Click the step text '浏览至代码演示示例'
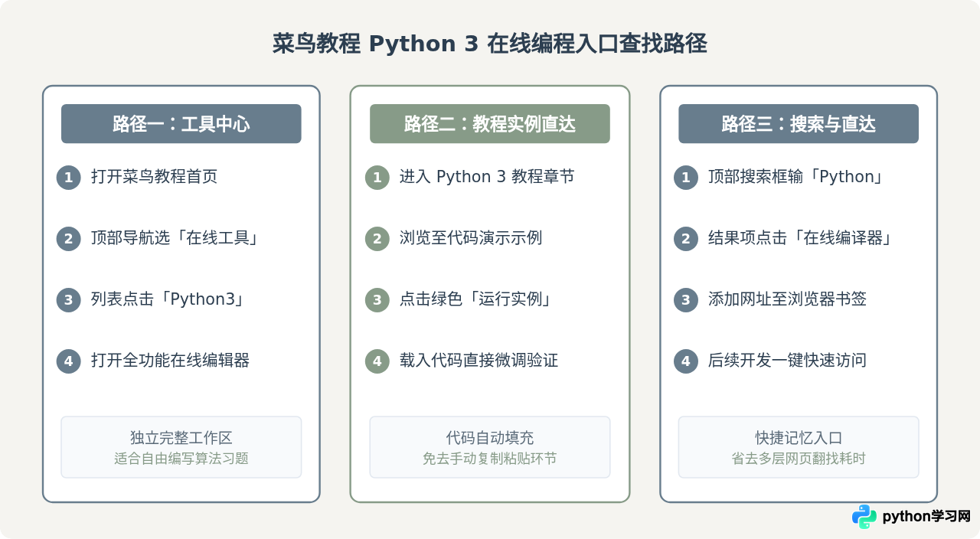 pos(471,238)
